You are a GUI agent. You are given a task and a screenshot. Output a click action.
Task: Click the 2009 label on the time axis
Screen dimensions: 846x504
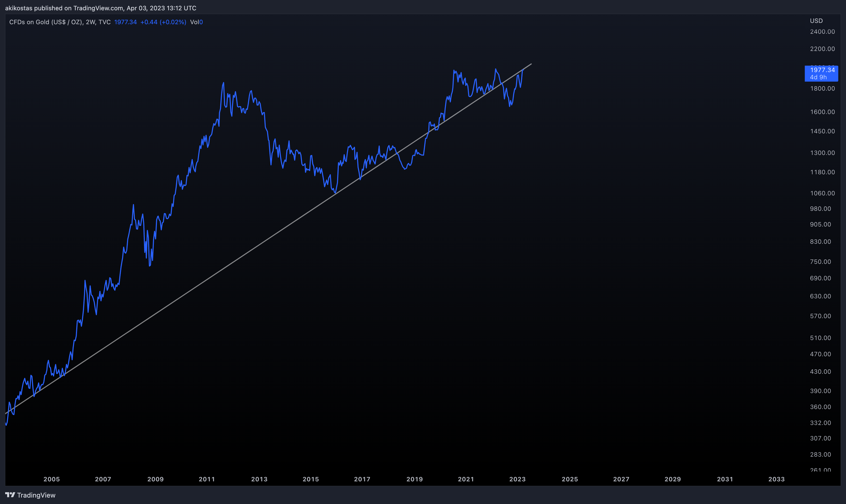155,479
